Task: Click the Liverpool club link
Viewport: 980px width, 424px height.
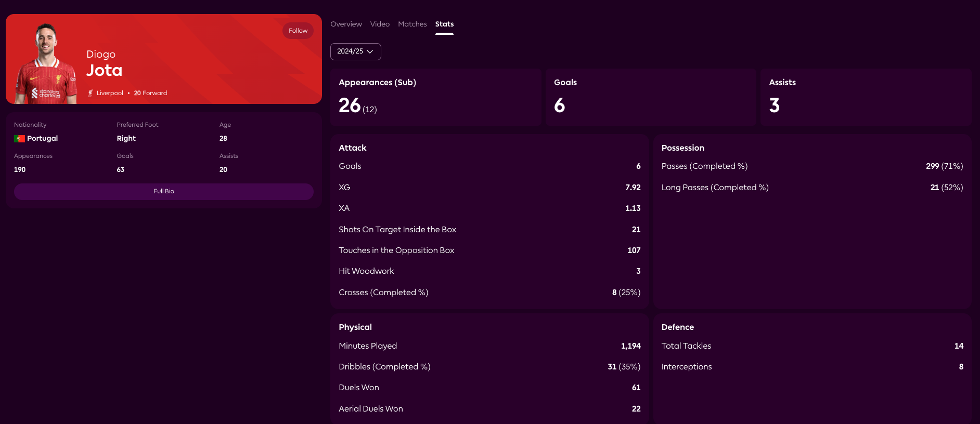Action: tap(110, 93)
